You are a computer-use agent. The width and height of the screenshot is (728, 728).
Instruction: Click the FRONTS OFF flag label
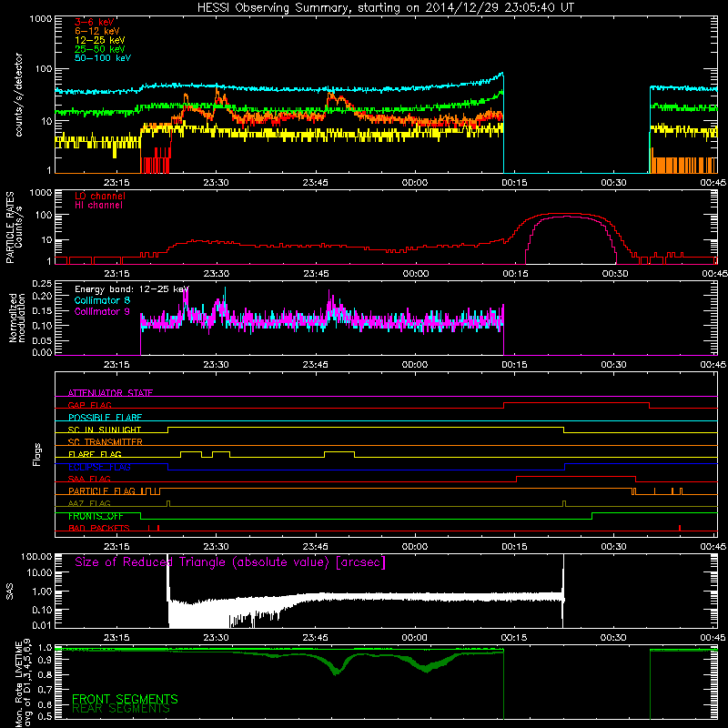tap(96, 516)
